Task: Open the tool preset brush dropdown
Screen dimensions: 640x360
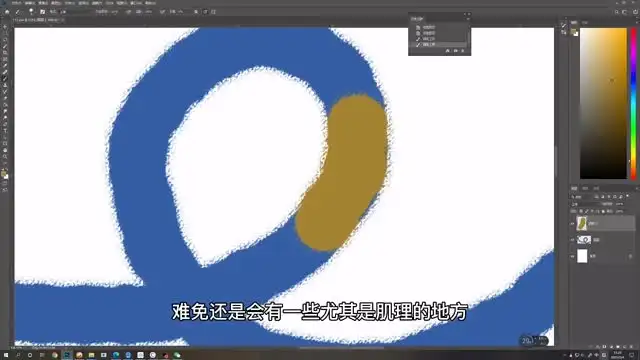Action: [x=20, y=12]
